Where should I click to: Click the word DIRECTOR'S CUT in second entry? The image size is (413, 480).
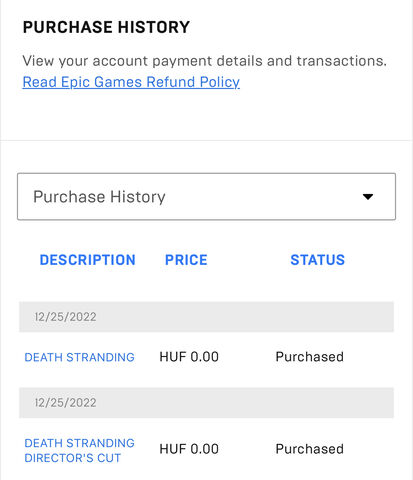coord(73,458)
